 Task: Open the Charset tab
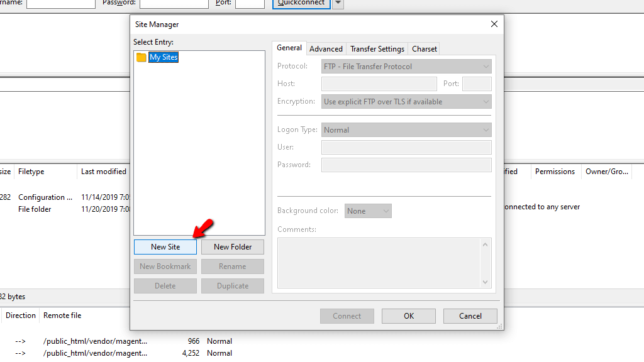(425, 49)
